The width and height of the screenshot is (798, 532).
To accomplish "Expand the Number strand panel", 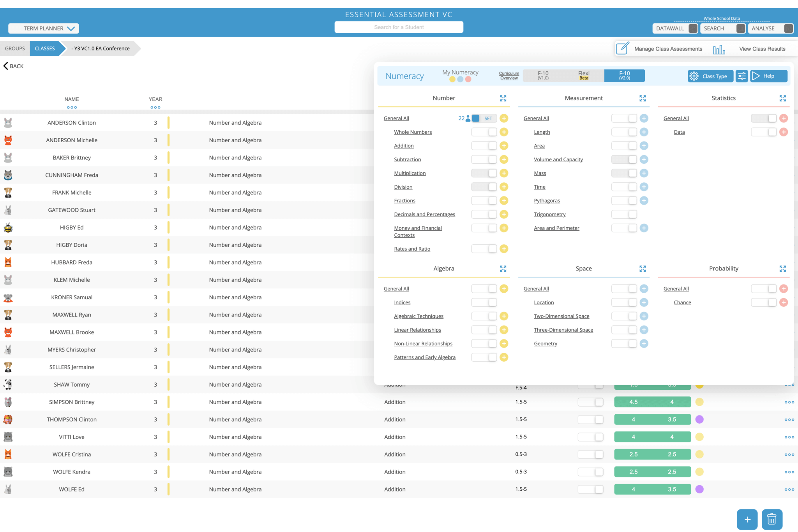I will tap(503, 98).
